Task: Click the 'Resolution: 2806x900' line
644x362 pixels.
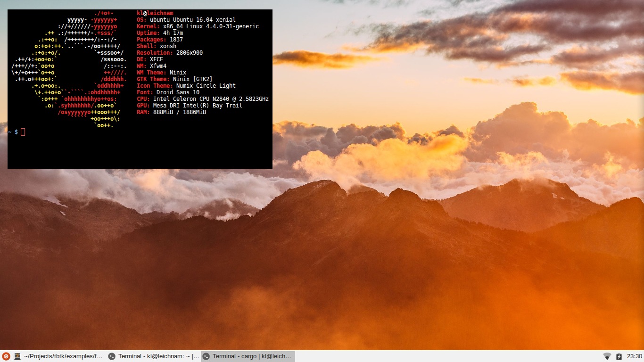Action: click(x=170, y=53)
